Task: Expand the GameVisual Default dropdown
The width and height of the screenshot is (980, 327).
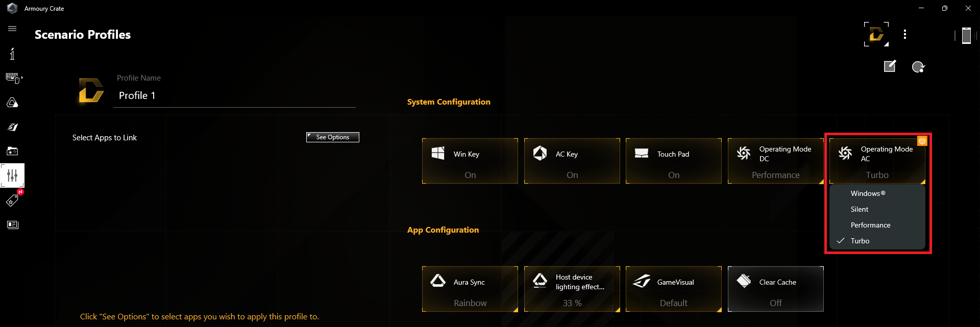Action: click(674, 289)
